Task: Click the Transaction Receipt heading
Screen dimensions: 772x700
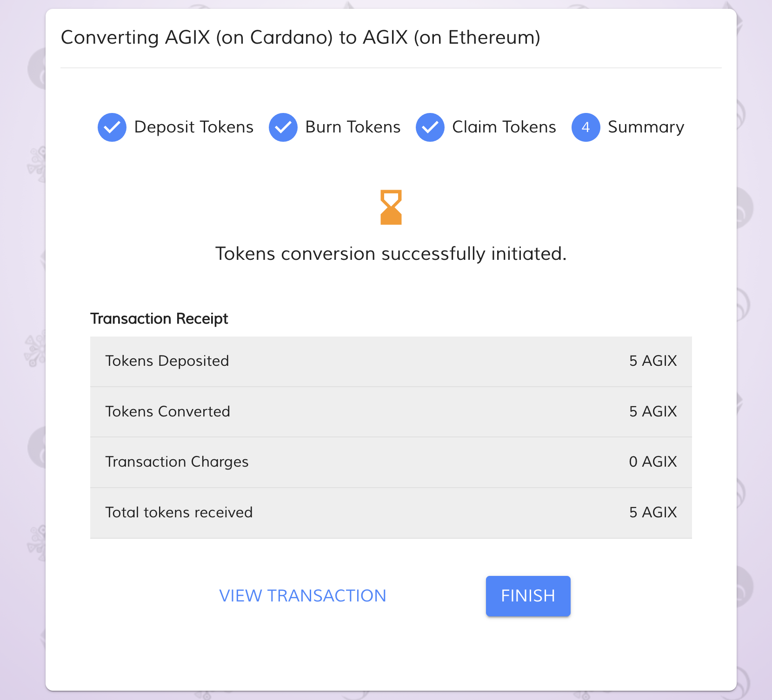Action: (x=159, y=319)
